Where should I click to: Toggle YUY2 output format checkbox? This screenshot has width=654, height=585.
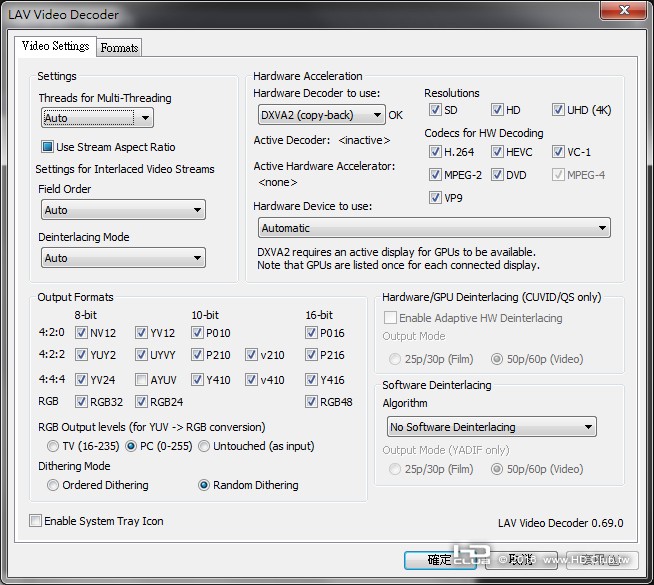pyautogui.click(x=81, y=354)
